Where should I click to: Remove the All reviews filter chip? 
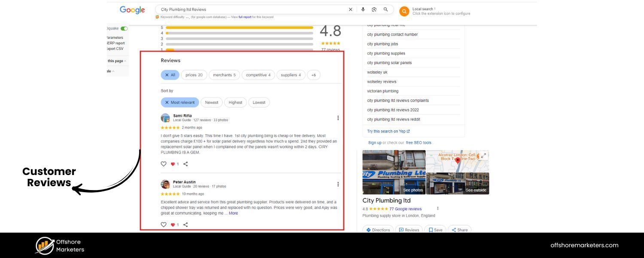click(167, 74)
